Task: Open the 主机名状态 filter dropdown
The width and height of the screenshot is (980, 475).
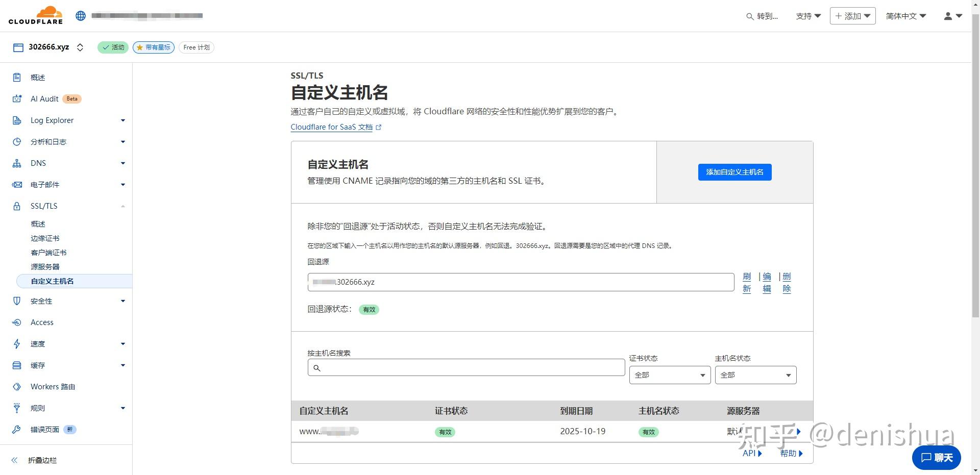Action: click(x=755, y=374)
